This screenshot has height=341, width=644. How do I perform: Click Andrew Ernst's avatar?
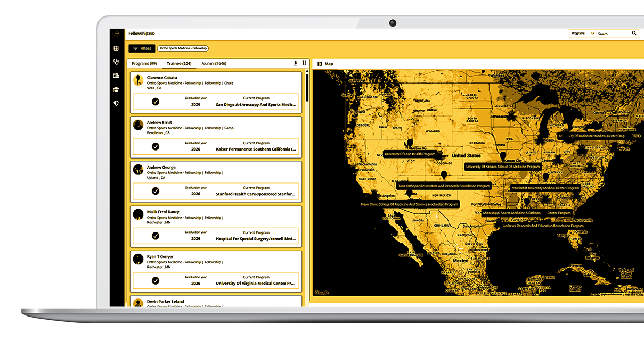[138, 125]
